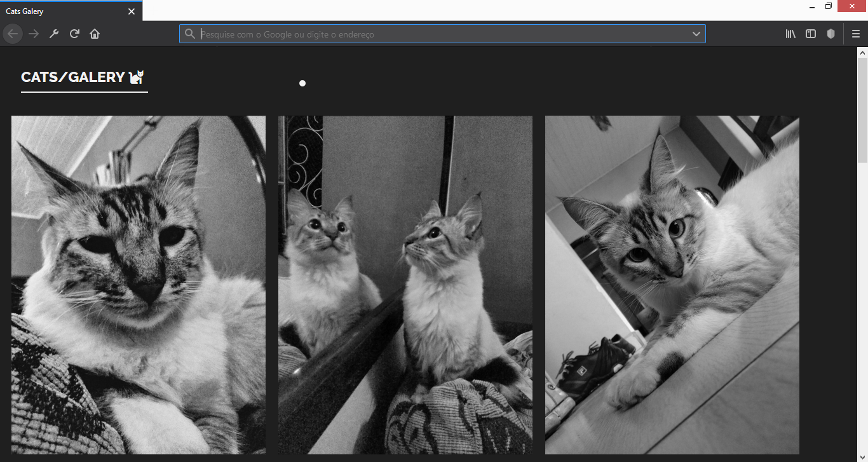Go back to the previous page
Screen dimensions: 868x462
tap(13, 34)
